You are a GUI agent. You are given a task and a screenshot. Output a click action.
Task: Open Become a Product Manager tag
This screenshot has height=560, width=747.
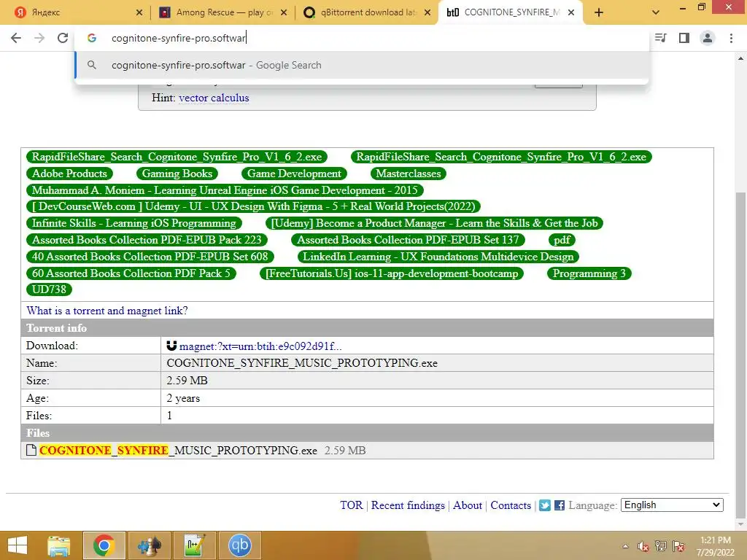[435, 223]
